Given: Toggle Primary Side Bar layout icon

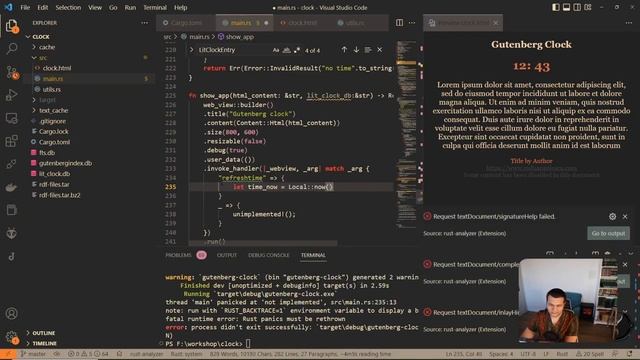Looking at the screenshot, I should tap(556, 7).
